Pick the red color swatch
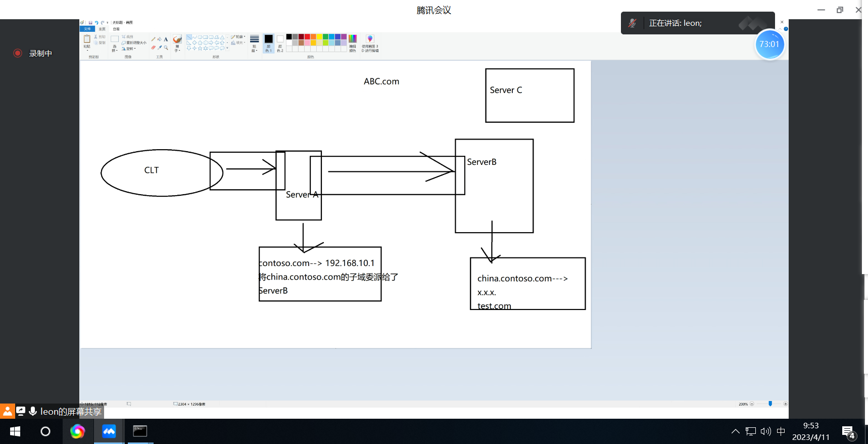 pyautogui.click(x=307, y=36)
